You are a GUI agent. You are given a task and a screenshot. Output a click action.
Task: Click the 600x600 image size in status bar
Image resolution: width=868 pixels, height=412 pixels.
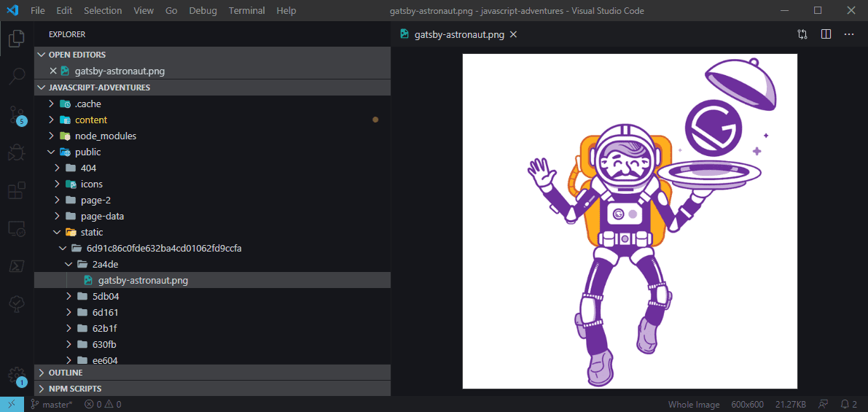[747, 404]
